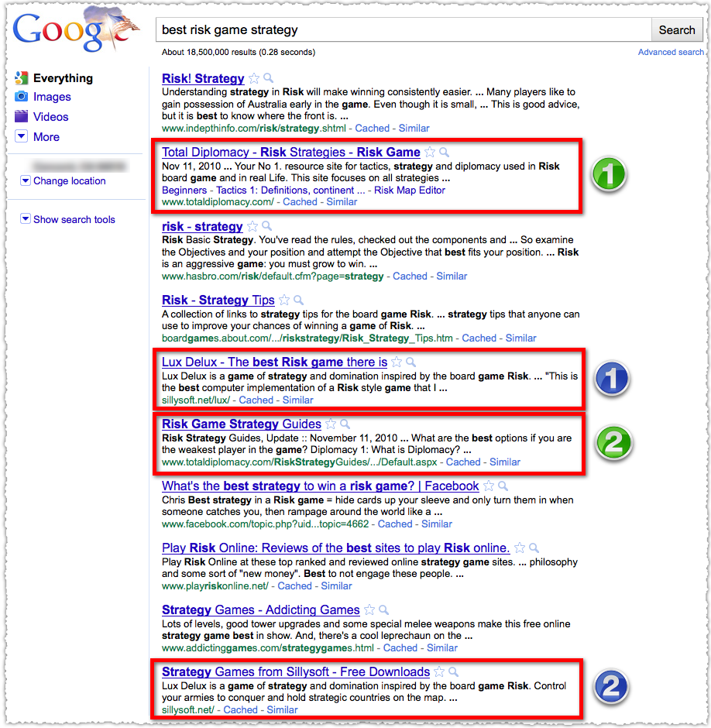711x728 pixels.
Task: Open Cached link for sillysoft.net/lux/ result
Action: tap(256, 400)
